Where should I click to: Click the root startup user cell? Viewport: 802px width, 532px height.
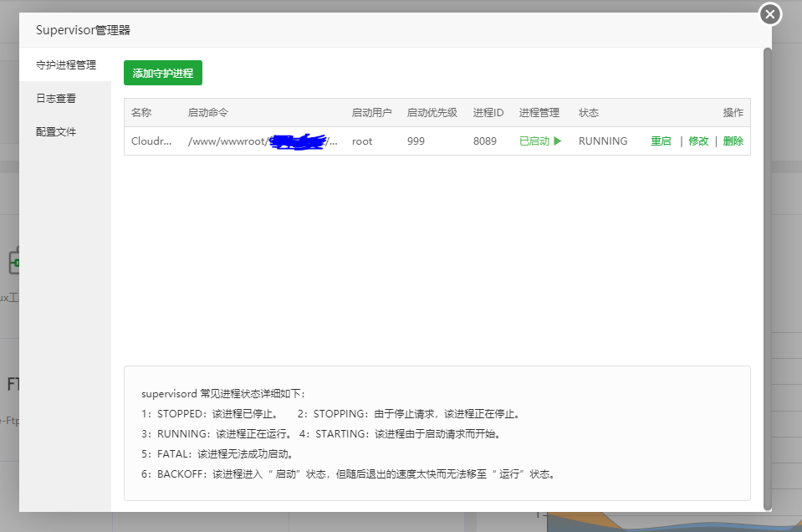point(362,141)
